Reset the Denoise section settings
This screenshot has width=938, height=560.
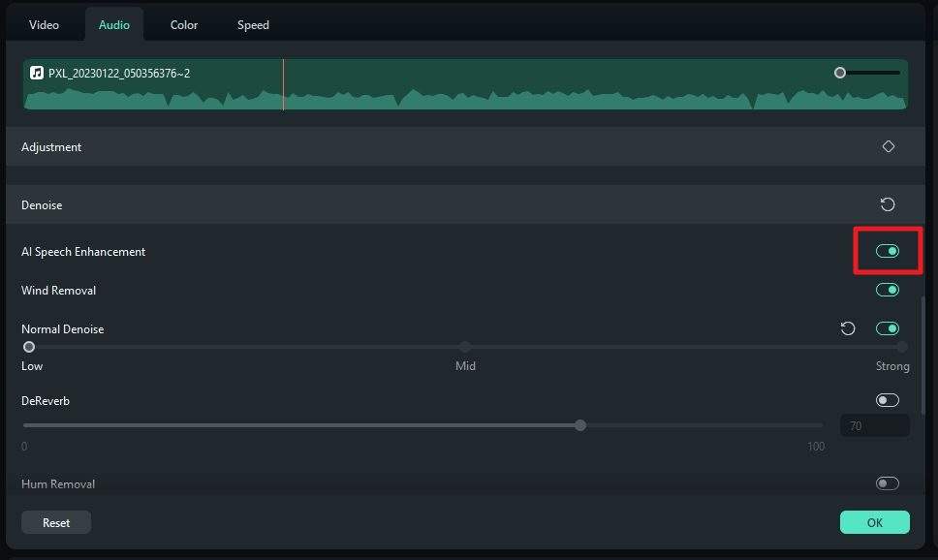[888, 204]
